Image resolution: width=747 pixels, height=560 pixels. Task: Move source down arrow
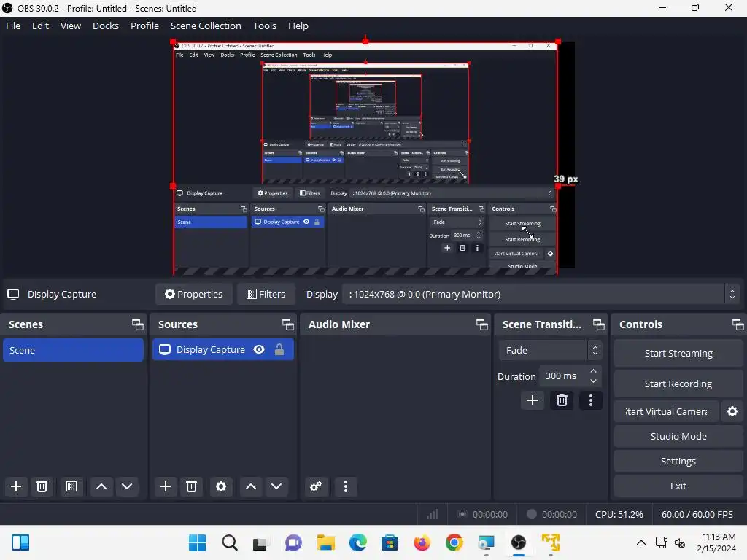click(x=276, y=486)
